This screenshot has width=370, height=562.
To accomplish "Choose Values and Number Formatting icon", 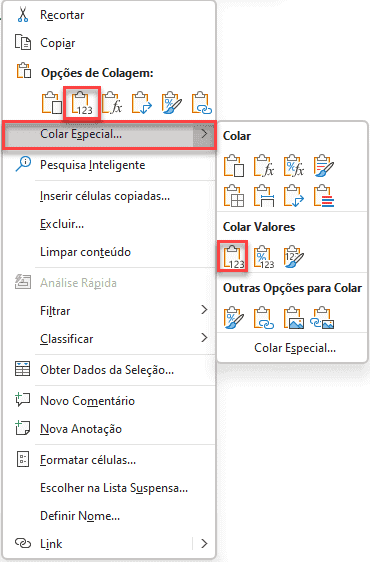I will (x=264, y=257).
